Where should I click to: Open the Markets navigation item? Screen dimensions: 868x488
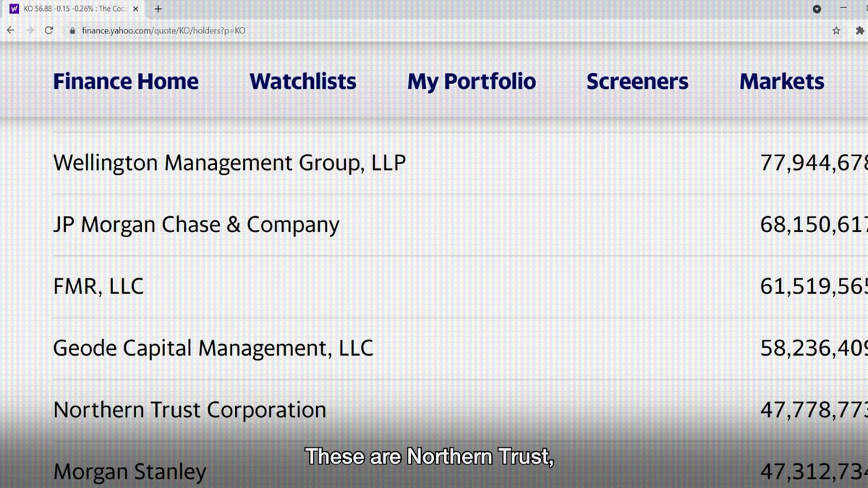(x=781, y=82)
